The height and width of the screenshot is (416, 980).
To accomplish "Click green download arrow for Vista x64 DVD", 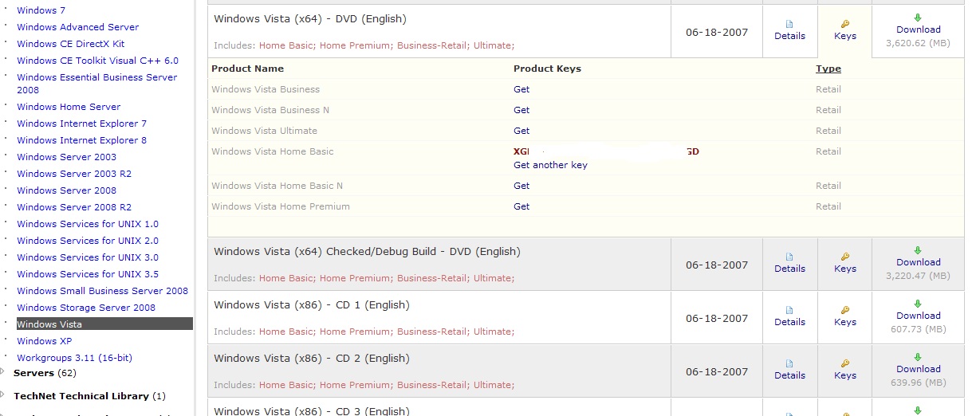I will (918, 18).
